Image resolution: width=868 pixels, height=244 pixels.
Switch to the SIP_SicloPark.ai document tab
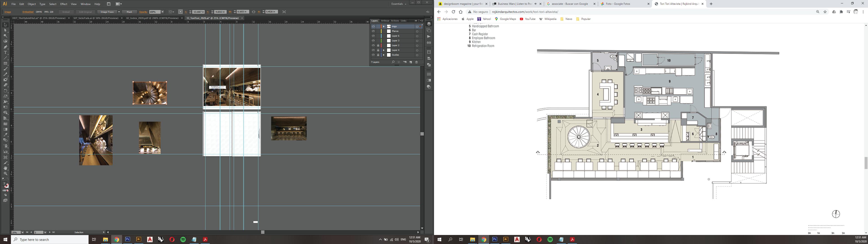tap(96, 18)
